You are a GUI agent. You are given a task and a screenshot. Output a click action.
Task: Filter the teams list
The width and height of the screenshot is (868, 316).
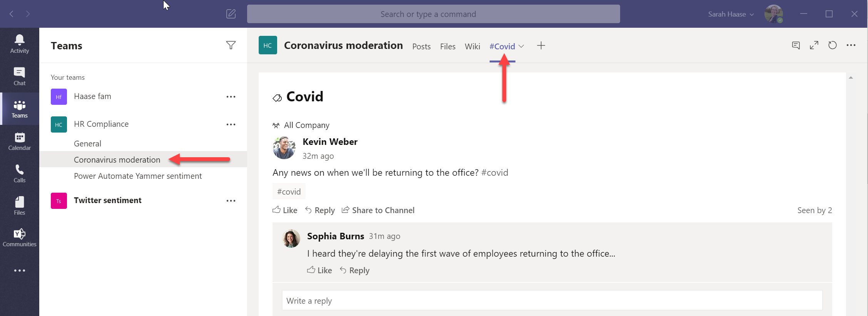[231, 45]
